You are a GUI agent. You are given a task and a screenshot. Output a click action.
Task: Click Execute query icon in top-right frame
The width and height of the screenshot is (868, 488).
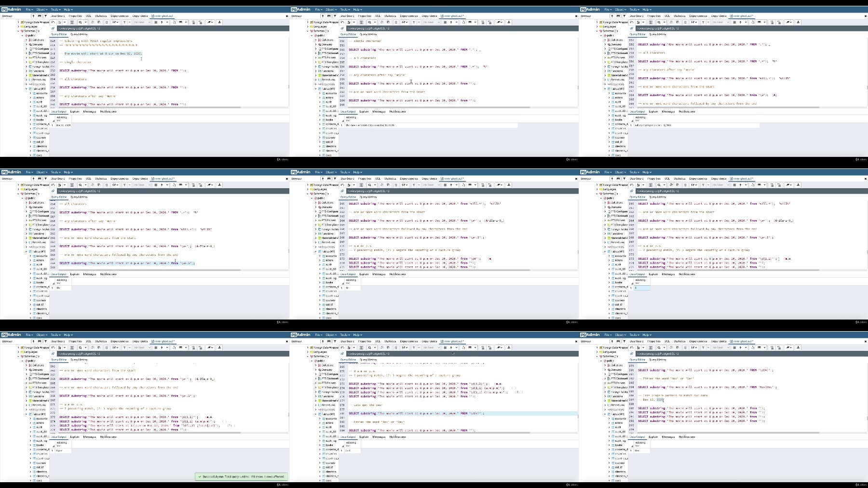741,22
